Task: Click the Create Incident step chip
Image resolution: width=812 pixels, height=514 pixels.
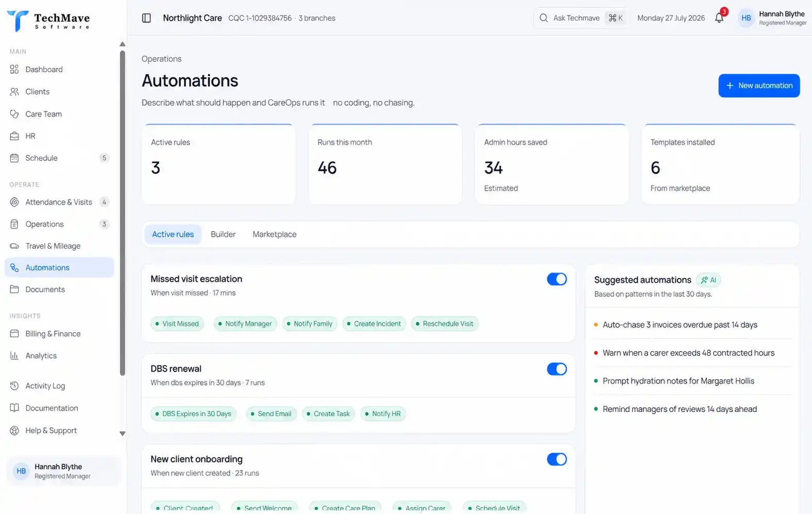Action: (x=374, y=324)
